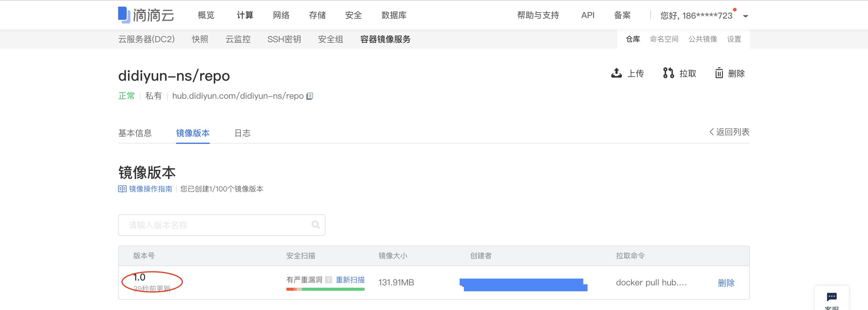Click the docker pull hub.... command
868x310 pixels.
[651, 283]
